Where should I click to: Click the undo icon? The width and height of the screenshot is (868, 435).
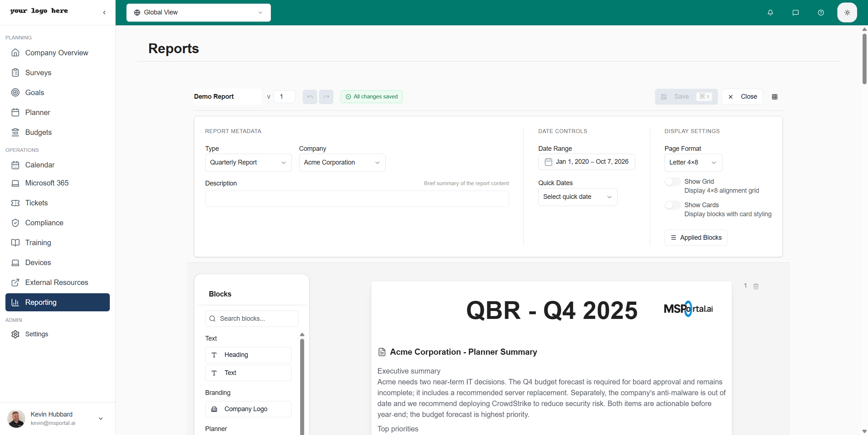310,97
